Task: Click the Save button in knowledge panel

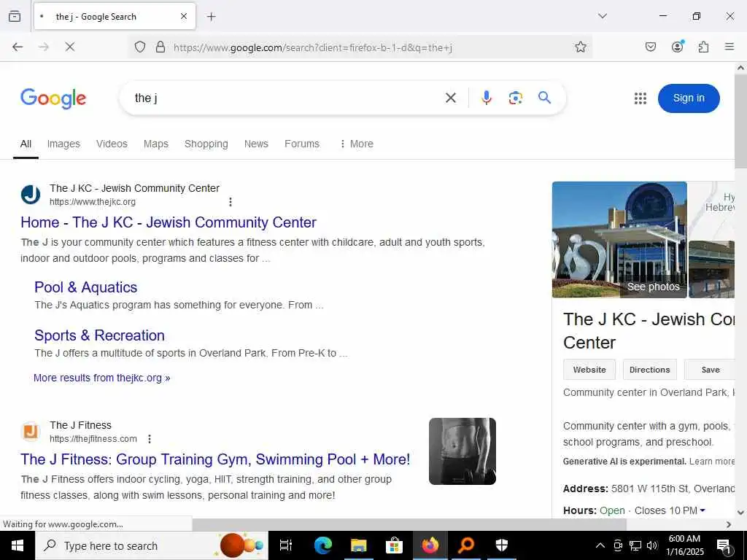Action: tap(710, 370)
